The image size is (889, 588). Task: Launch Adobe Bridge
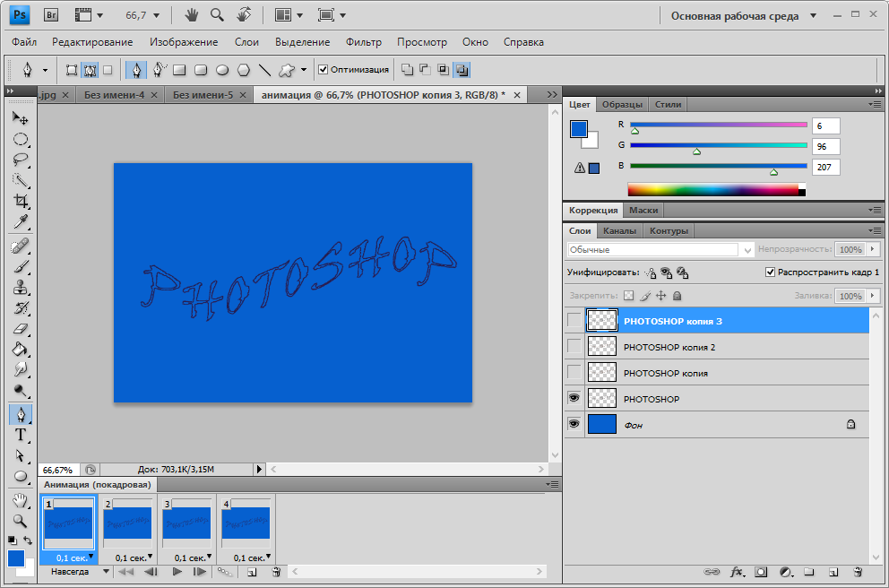pyautogui.click(x=51, y=15)
